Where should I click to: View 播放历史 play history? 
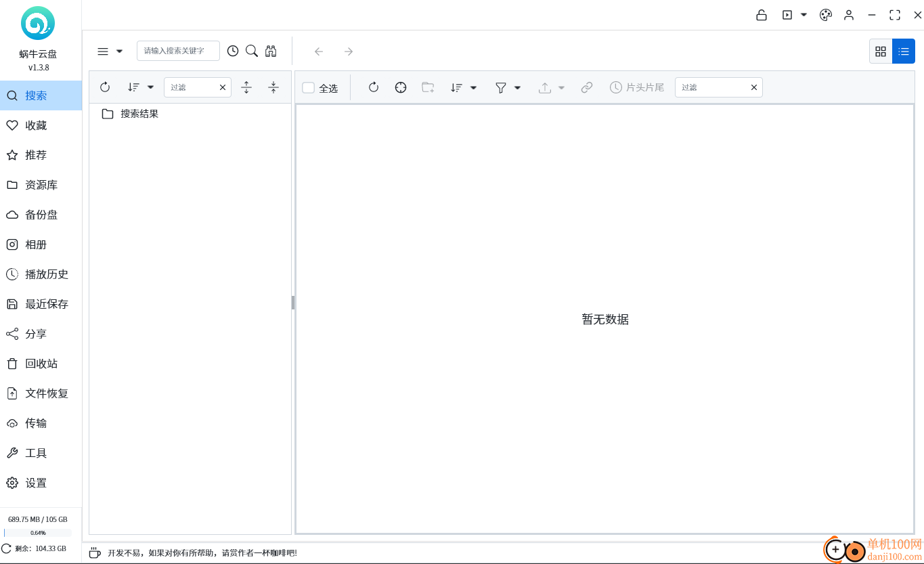[x=41, y=274]
